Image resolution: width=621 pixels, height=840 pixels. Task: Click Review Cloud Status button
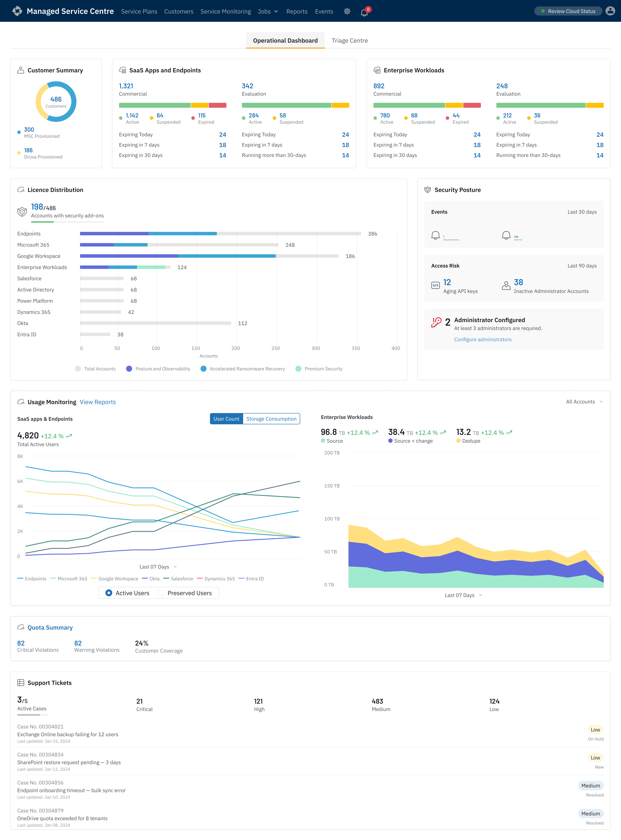tap(568, 11)
